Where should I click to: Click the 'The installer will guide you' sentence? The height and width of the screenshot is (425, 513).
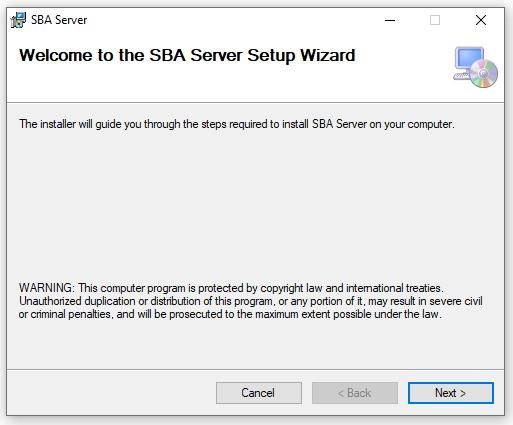(237, 124)
